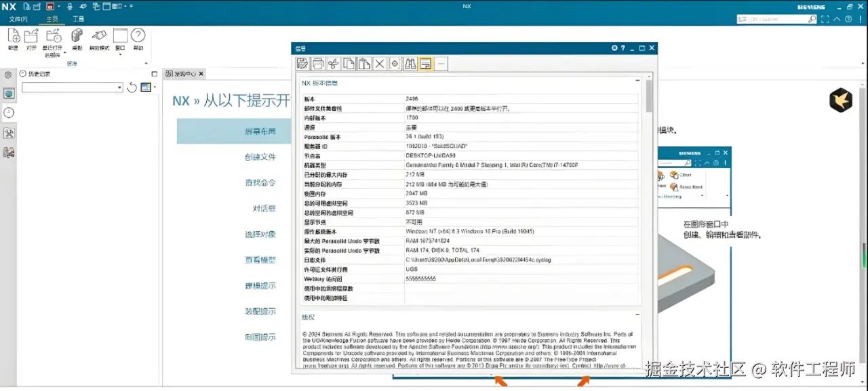Screen dimensions: 868x391
Task: Click the Print icon in Information window toolbar
Action: 317,64
